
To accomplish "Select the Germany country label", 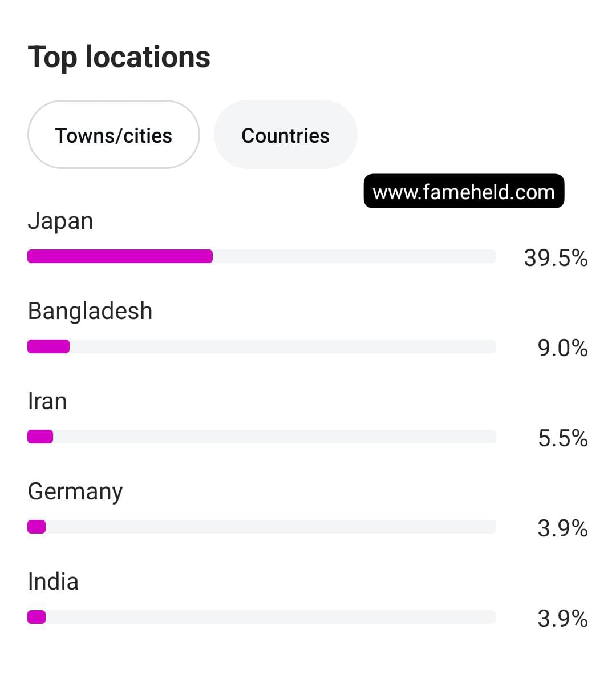I will (x=75, y=492).
